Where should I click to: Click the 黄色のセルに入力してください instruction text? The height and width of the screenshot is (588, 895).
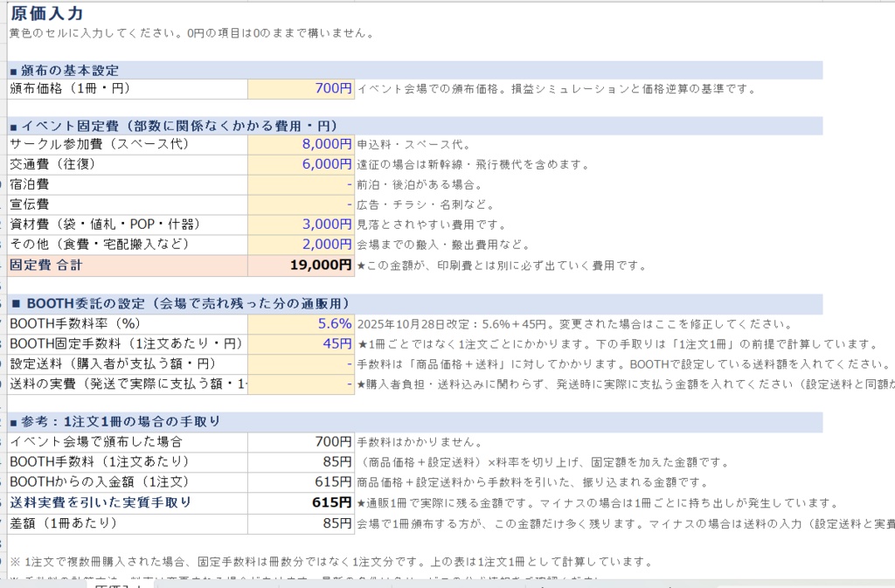pyautogui.click(x=191, y=33)
